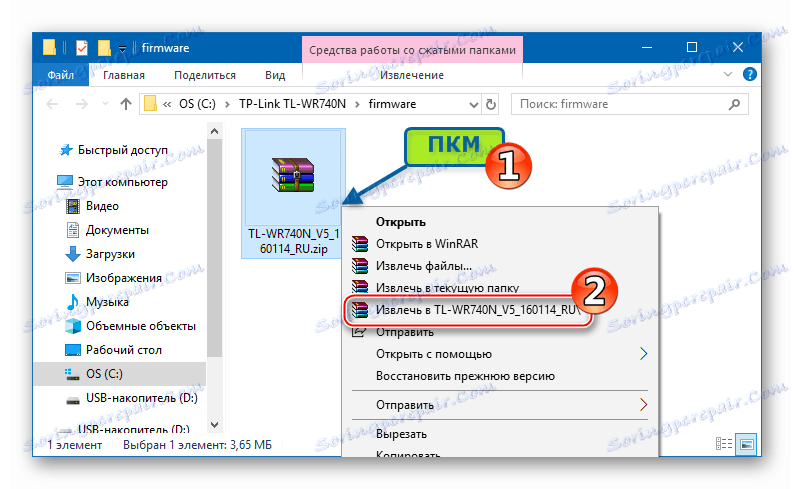Switch to the Главная tab
Viewport: 794px width, 489px height.
[124, 75]
